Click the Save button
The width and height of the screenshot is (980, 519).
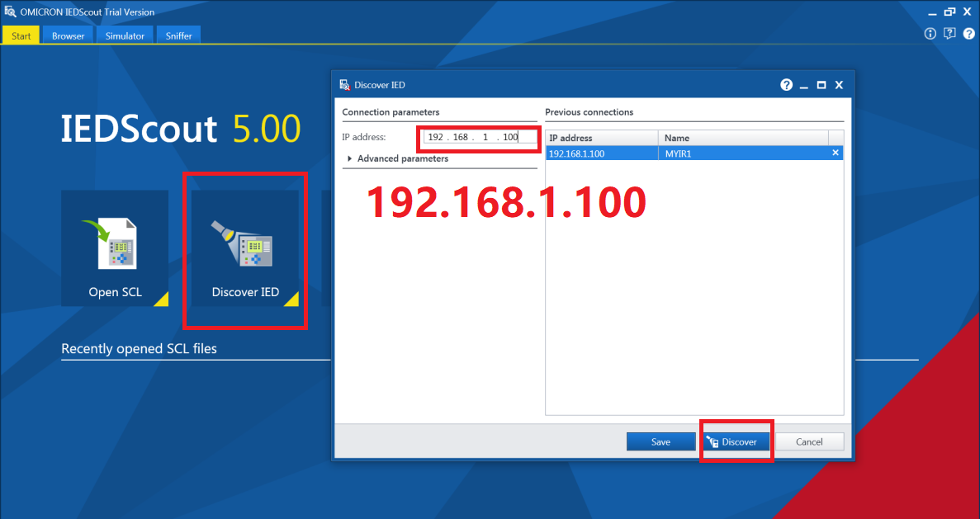tap(660, 441)
